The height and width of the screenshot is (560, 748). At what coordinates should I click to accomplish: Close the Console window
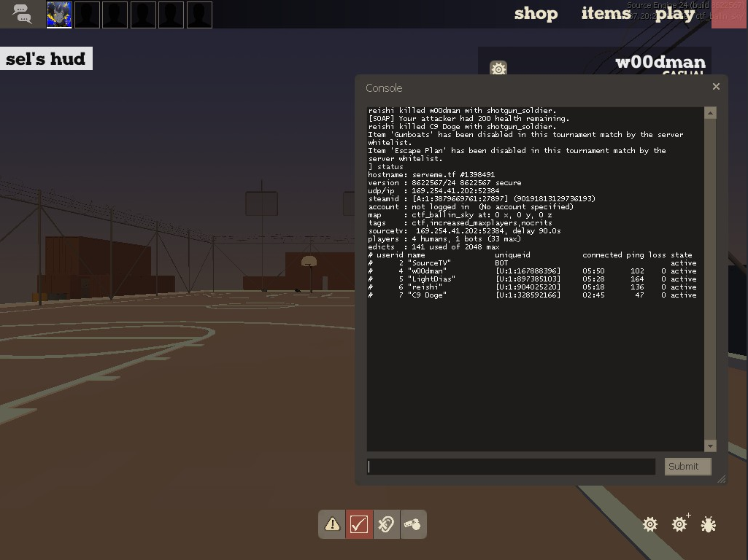coord(716,87)
